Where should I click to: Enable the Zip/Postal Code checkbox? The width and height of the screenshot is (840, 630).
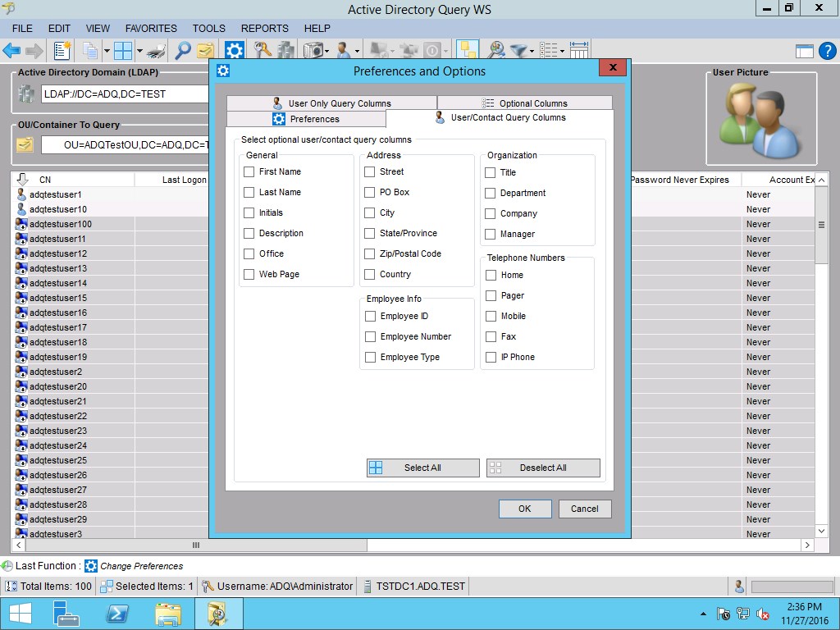[370, 254]
